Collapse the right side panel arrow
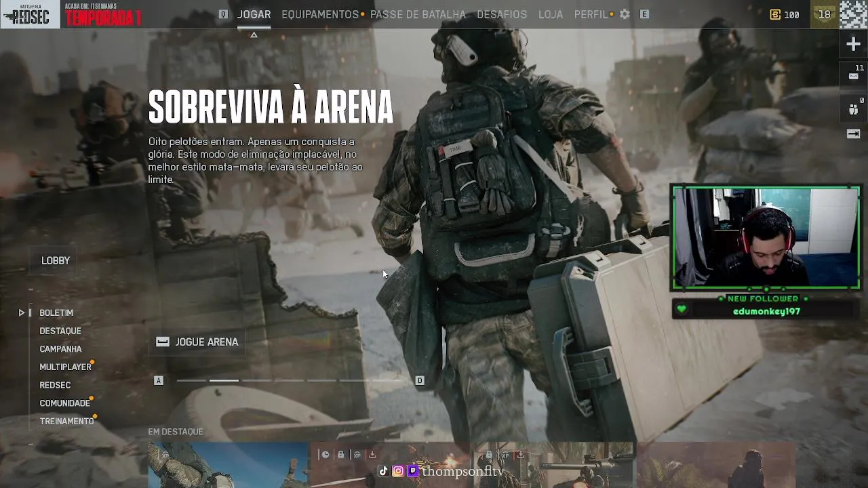 click(854, 134)
